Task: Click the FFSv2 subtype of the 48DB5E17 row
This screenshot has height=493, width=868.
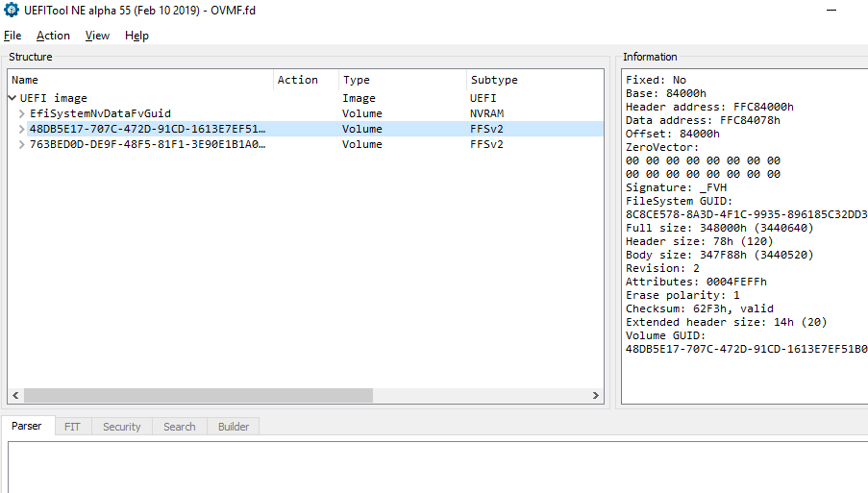Action: 486,129
